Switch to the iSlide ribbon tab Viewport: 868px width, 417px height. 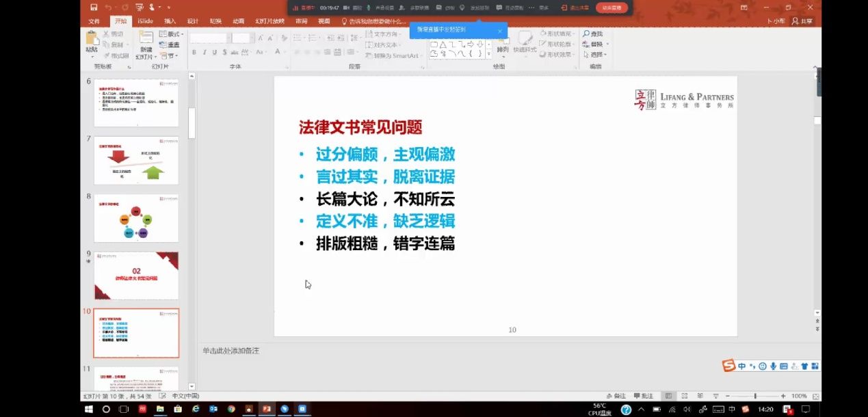[145, 21]
